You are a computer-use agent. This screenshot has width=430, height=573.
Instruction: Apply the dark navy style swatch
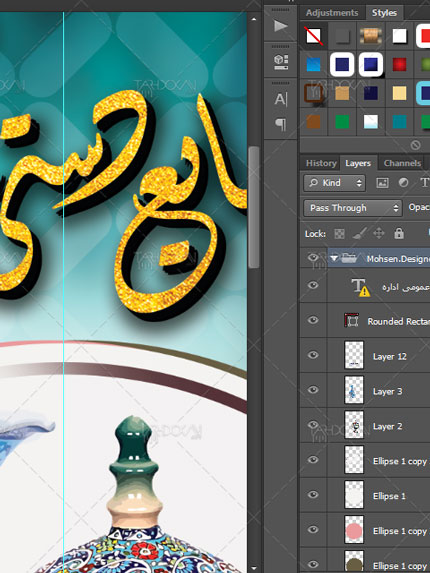[371, 93]
